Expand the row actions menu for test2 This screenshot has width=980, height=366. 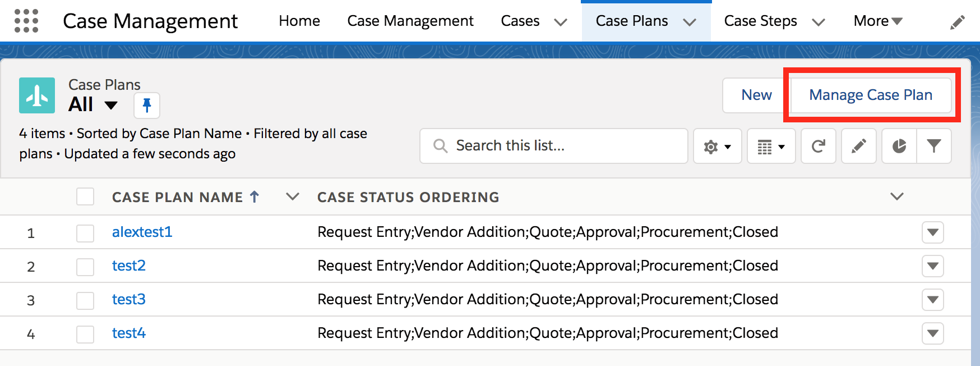[x=932, y=266]
